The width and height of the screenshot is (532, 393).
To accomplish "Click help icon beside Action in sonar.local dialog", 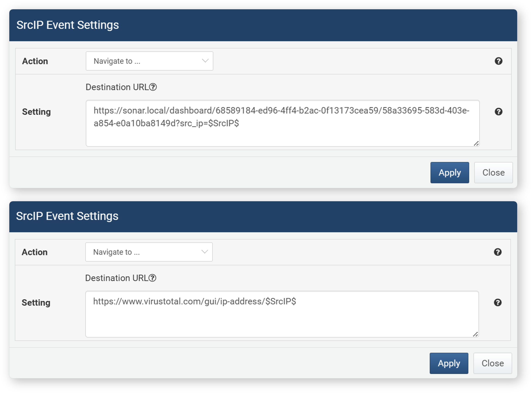I will click(498, 61).
